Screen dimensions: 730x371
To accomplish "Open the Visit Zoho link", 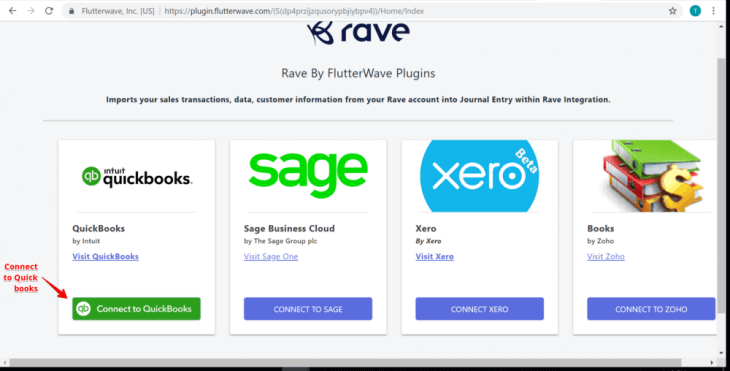I will coord(606,256).
